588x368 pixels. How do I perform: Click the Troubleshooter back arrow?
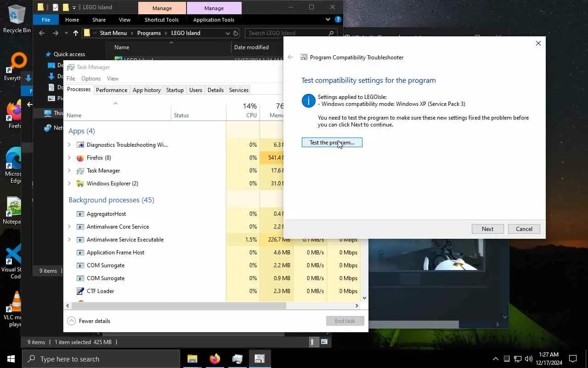(290, 57)
